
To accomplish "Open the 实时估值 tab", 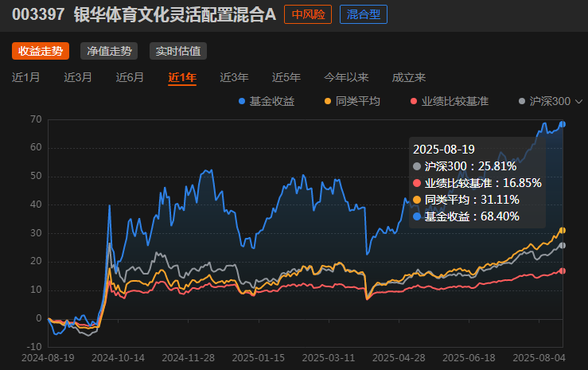I will pyautogui.click(x=178, y=51).
